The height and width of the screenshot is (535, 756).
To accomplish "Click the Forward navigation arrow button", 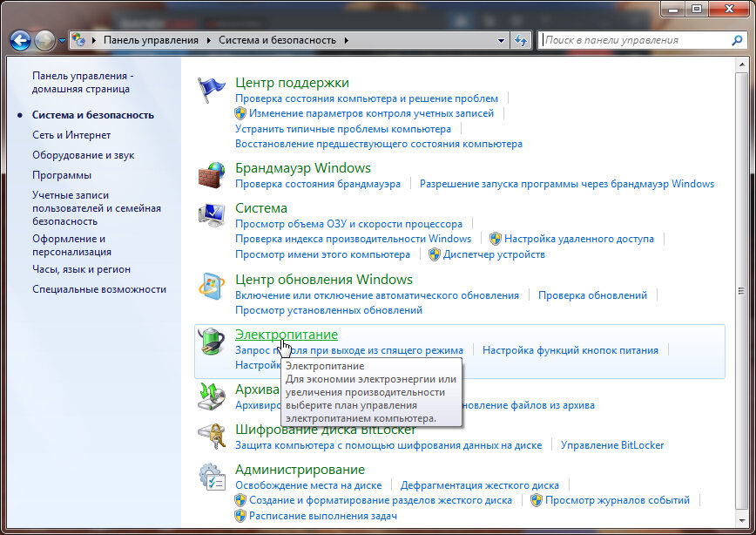I will [x=44, y=41].
